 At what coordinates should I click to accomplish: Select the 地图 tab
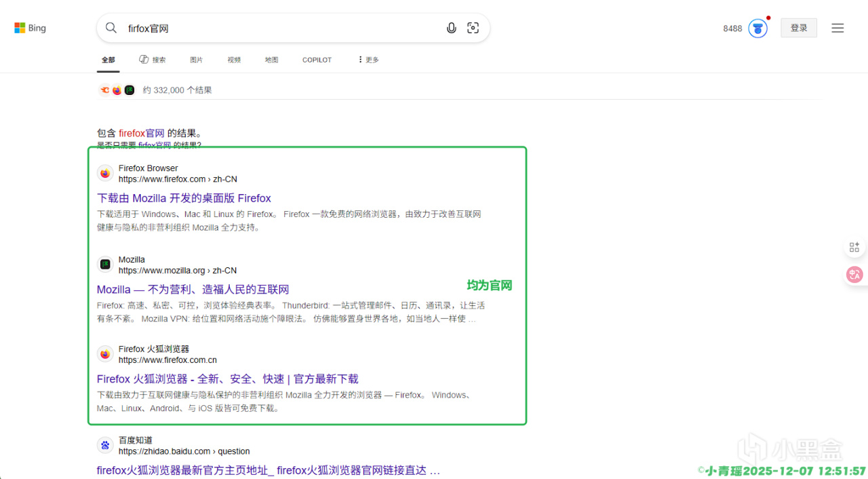pos(272,60)
